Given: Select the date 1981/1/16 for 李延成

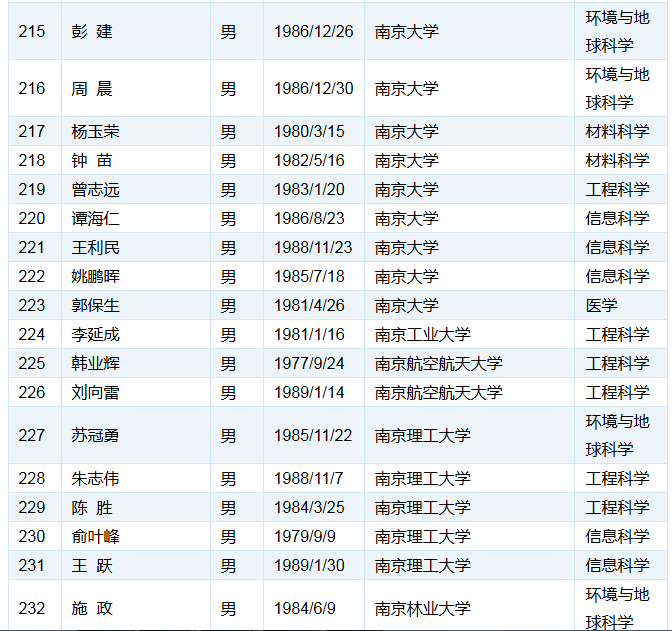Looking at the screenshot, I should tap(309, 334).
